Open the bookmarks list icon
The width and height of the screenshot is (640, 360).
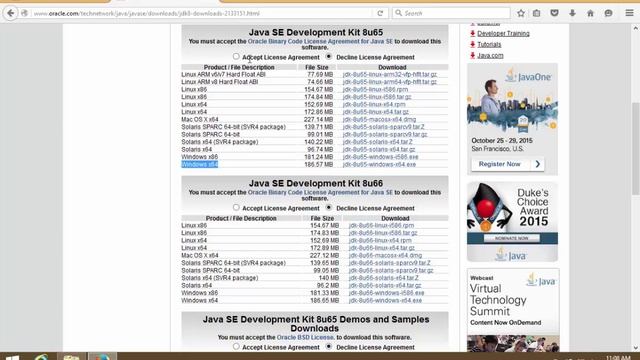[x=536, y=13]
